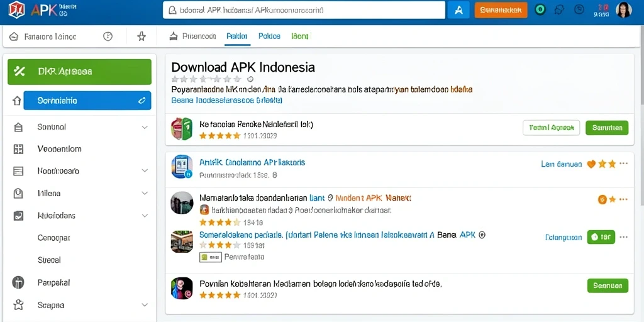Click the orange Nindent APK Nahak text

pyautogui.click(x=373, y=198)
